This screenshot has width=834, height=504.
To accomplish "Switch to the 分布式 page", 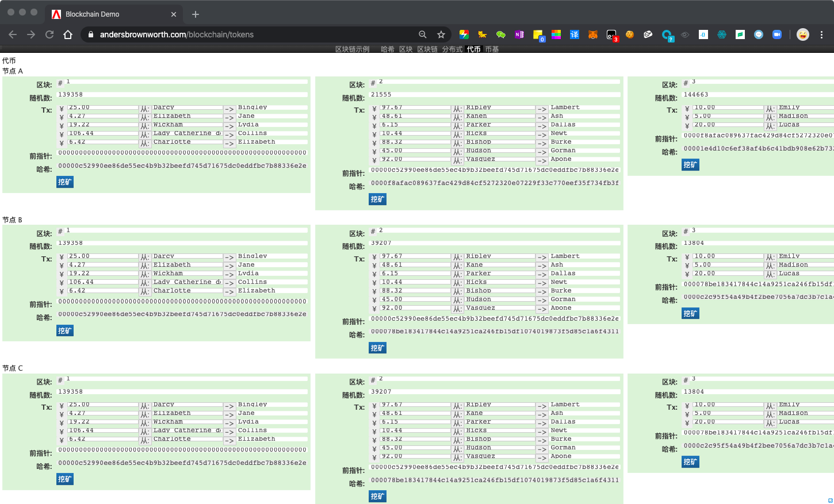I will tap(452, 49).
